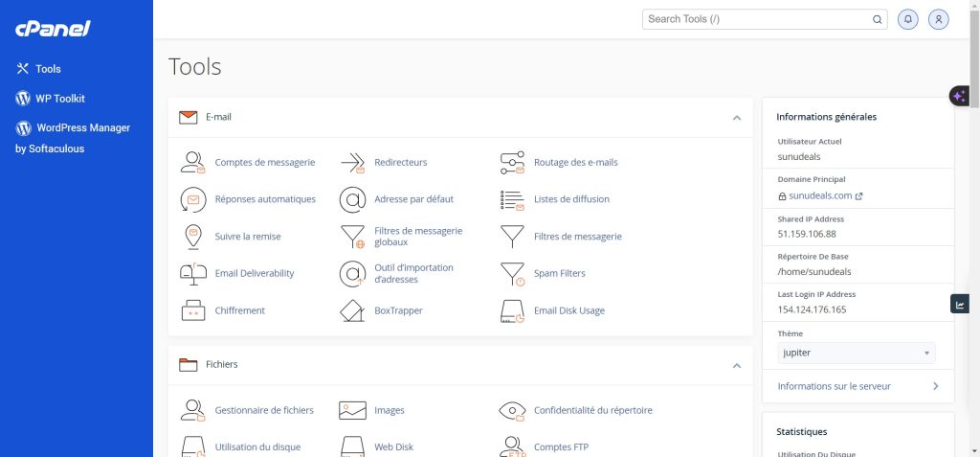Open WordPress Manager by Softaculous
The width and height of the screenshot is (980, 457).
tap(73, 128)
